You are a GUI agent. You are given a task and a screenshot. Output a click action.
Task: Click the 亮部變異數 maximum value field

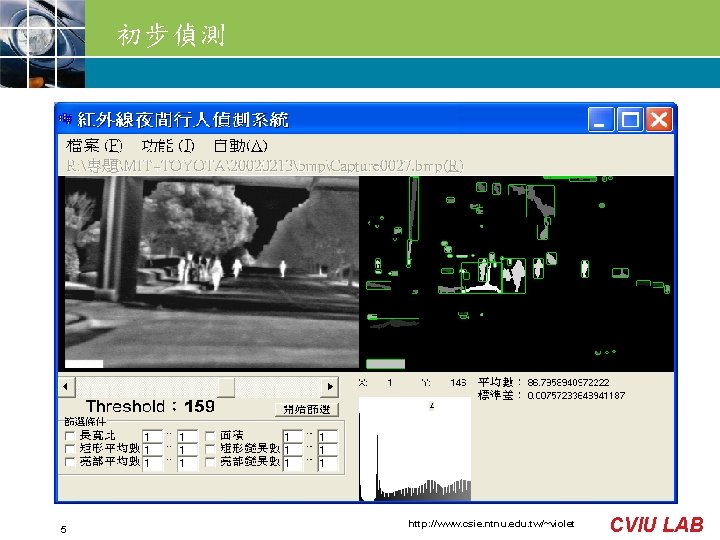pos(327,463)
